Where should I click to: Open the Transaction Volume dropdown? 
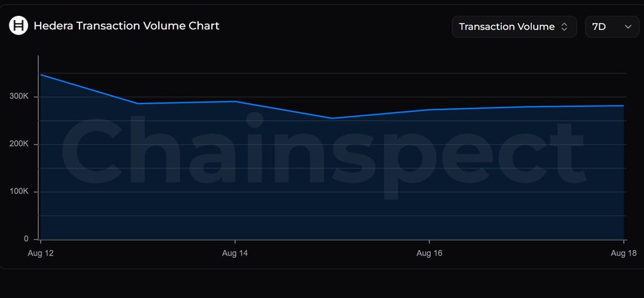(x=514, y=27)
